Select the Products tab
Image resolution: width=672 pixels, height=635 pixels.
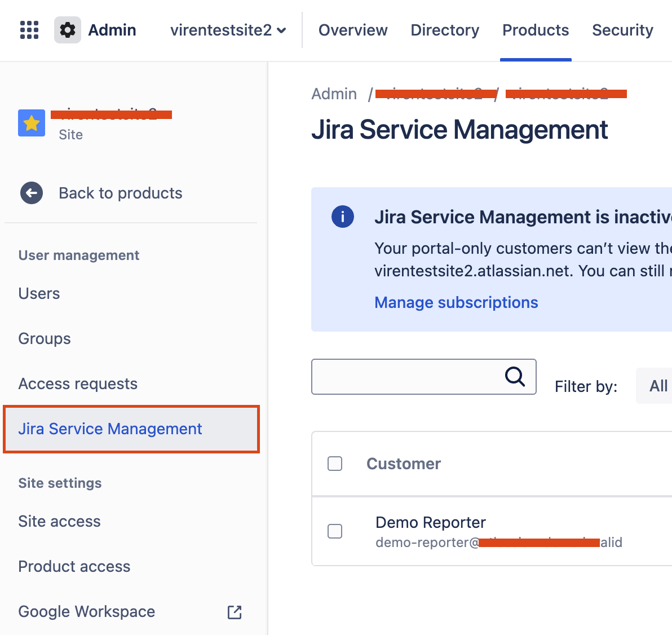pyautogui.click(x=536, y=30)
